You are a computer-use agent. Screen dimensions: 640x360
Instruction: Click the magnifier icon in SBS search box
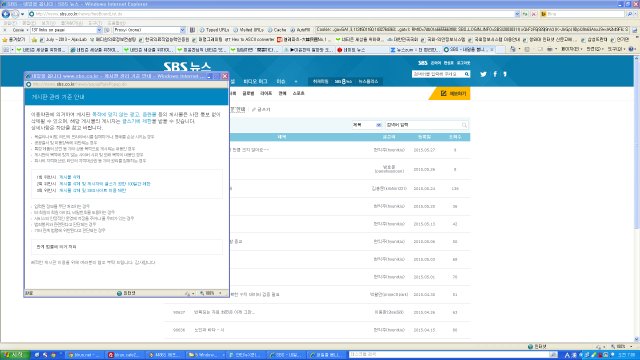(467, 74)
